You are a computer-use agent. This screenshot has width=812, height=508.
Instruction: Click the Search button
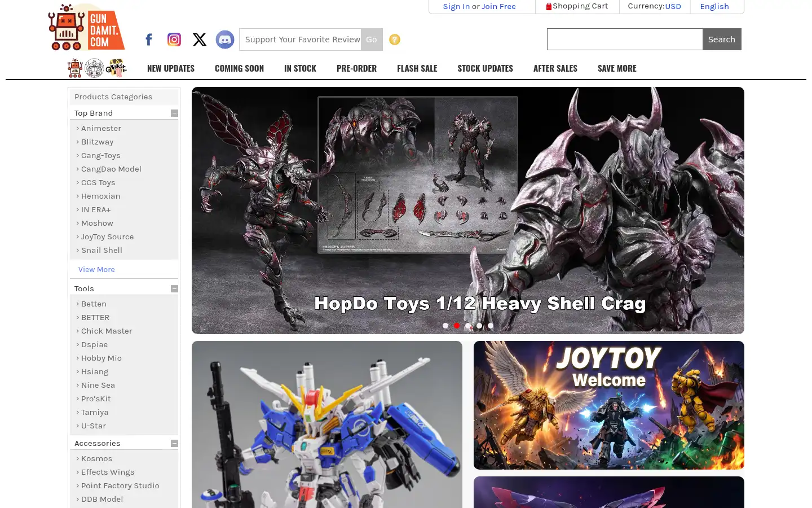tap(722, 40)
